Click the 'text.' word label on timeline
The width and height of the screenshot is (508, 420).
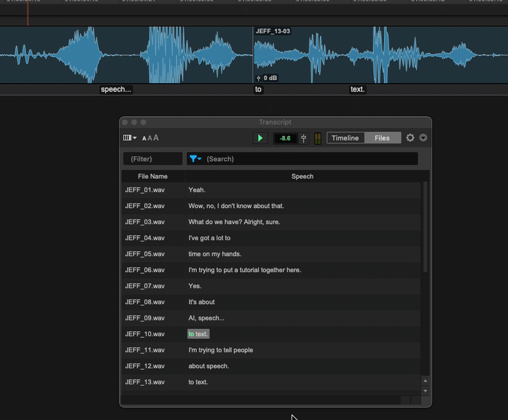(x=358, y=89)
